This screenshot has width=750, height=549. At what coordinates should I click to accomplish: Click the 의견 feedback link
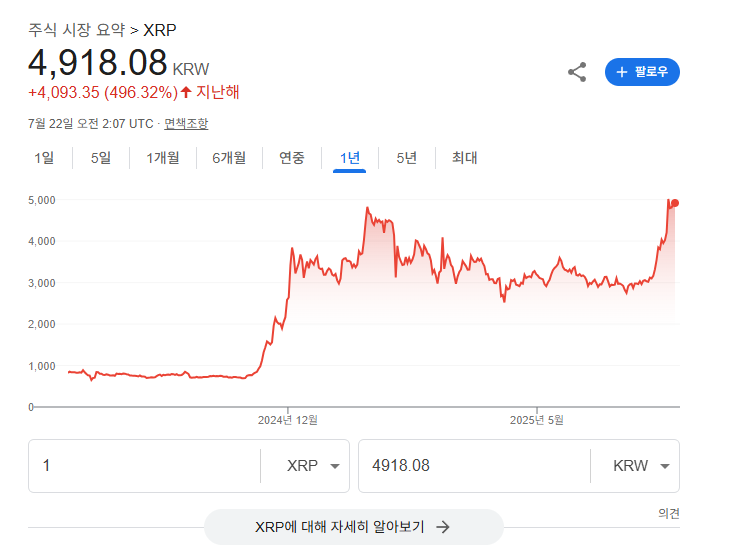(669, 514)
